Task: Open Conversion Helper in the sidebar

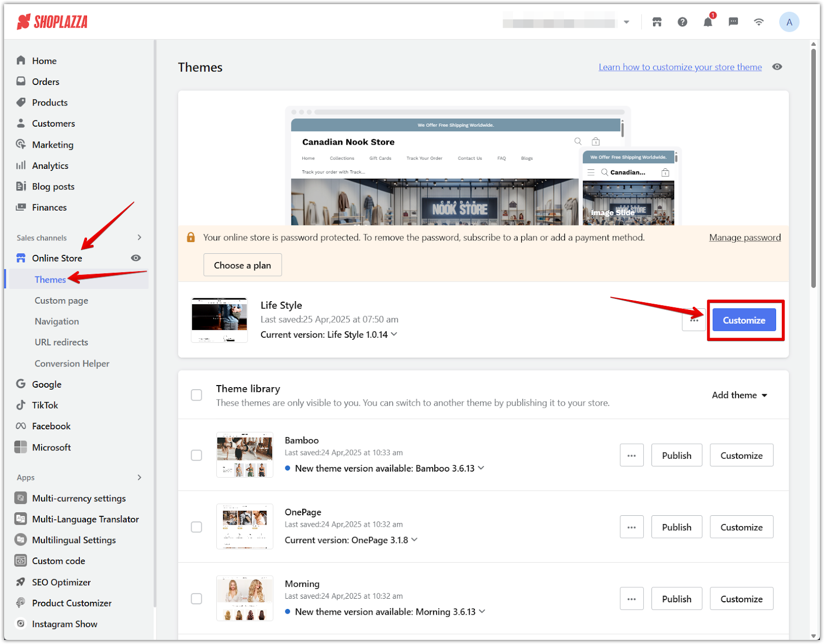Action: point(72,363)
